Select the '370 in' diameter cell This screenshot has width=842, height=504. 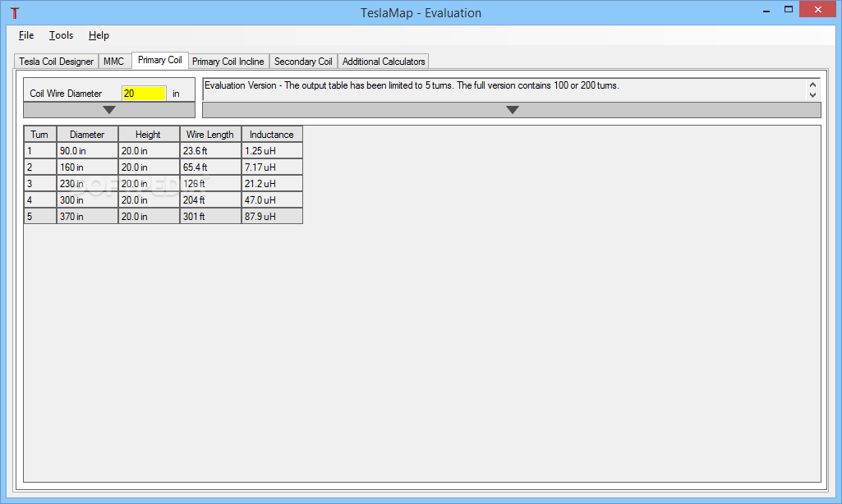pyautogui.click(x=87, y=217)
